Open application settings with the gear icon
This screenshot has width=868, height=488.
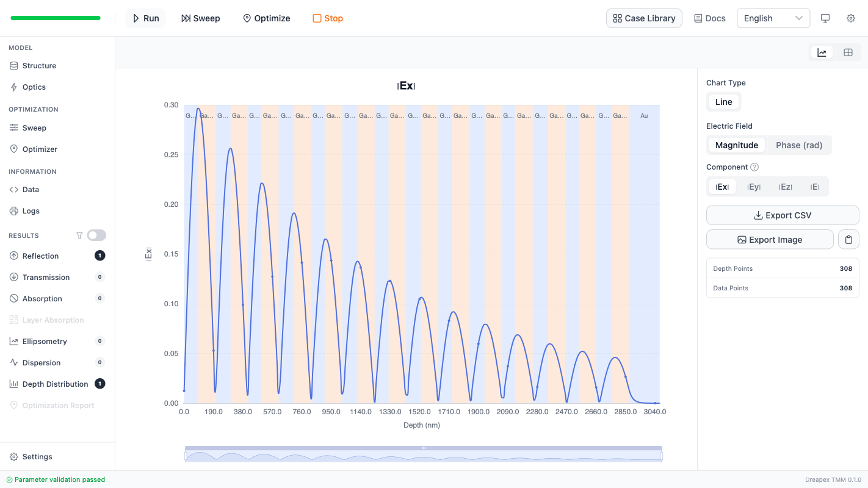tap(851, 18)
